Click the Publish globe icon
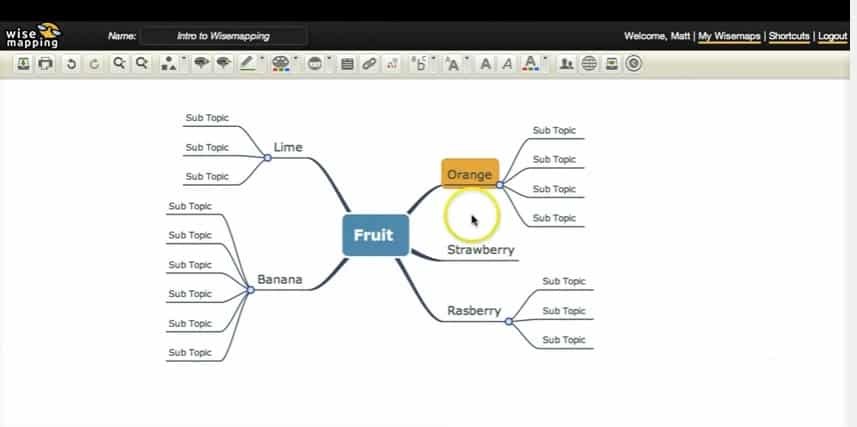857x427 pixels. coord(589,64)
